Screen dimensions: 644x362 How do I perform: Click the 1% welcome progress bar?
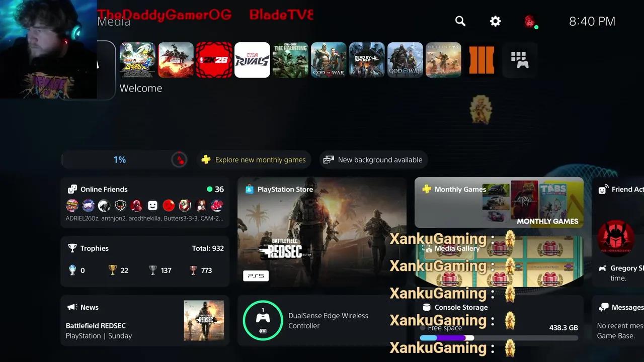[x=125, y=160]
